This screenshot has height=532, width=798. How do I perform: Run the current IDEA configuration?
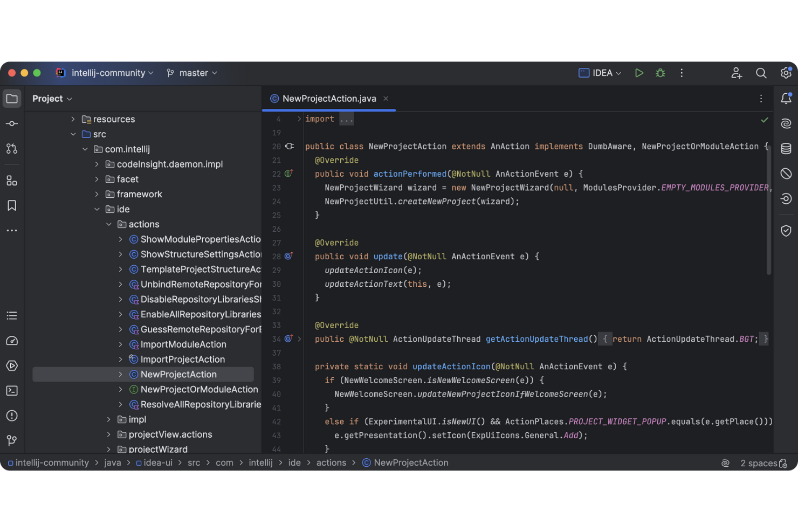tap(639, 73)
